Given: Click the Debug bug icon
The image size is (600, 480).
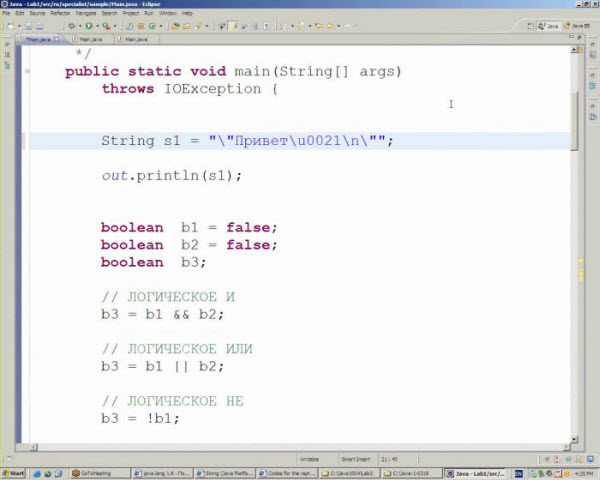Looking at the screenshot, I should pyautogui.click(x=70, y=25).
